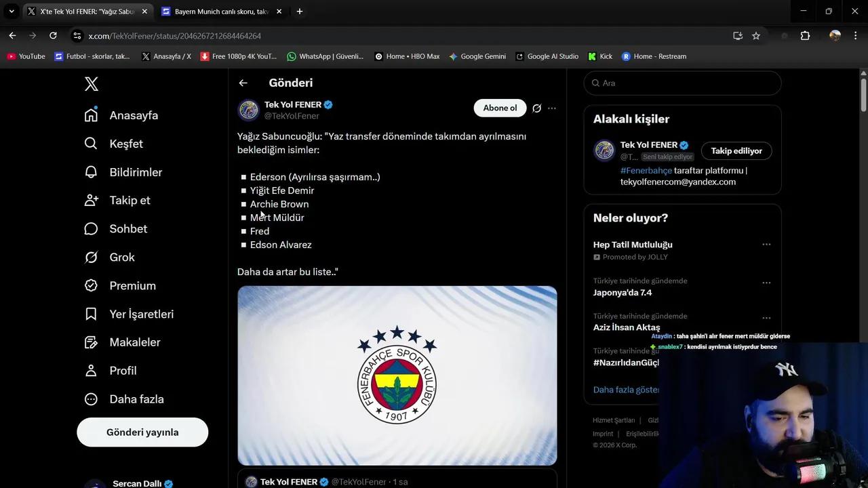The width and height of the screenshot is (868, 488).
Task: Open Anasayfa / X bookmark
Action: pos(166,56)
